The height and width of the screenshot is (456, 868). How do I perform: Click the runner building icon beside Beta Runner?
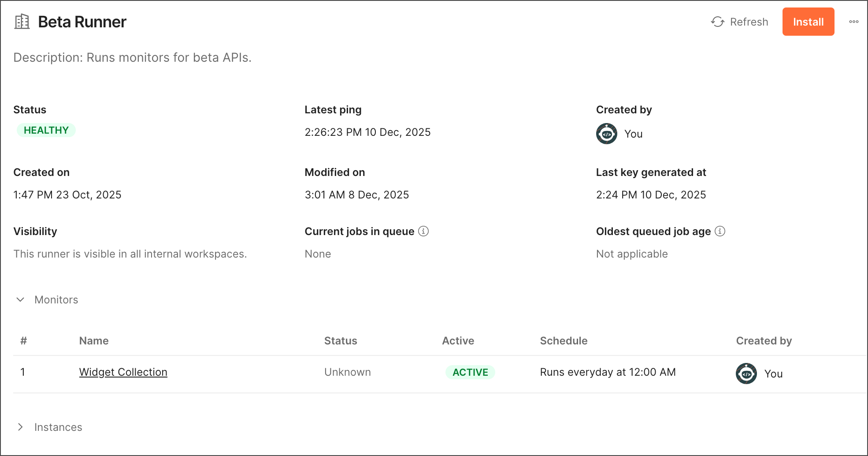click(x=22, y=22)
